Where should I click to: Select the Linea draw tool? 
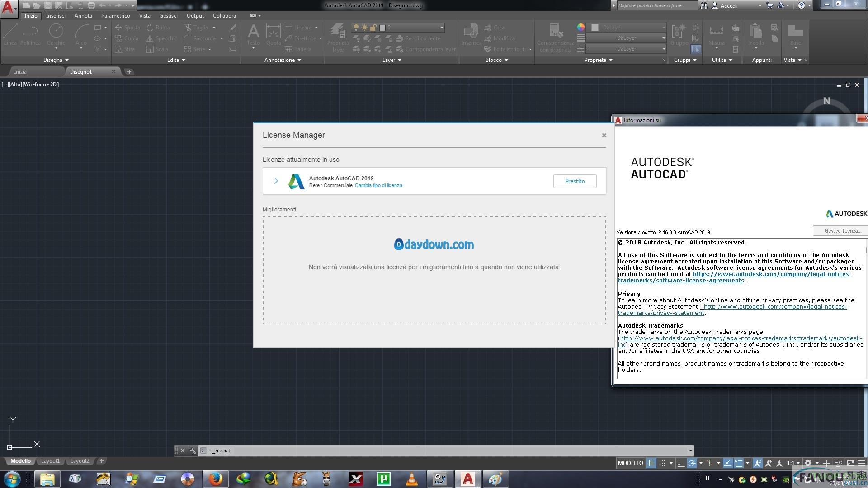10,35
